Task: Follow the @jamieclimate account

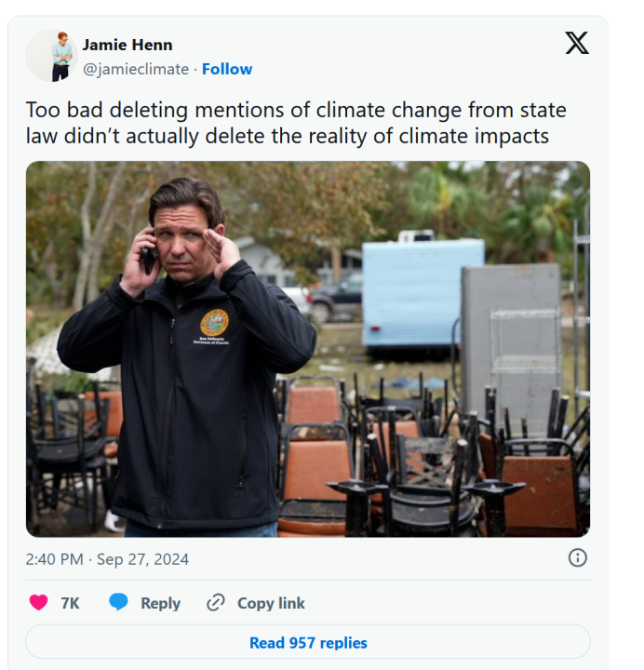Action: (227, 69)
